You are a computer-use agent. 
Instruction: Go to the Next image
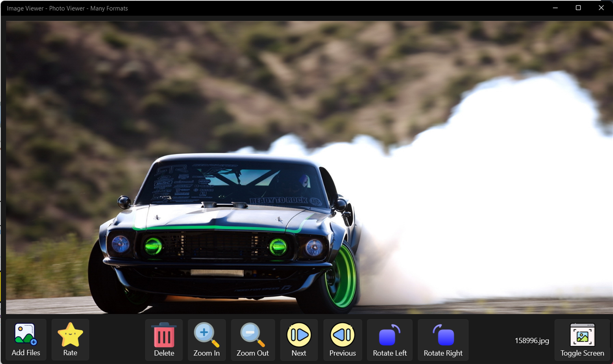click(299, 335)
